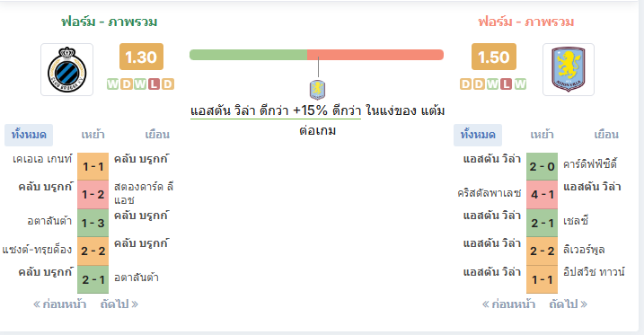Click Club Brugge's 1.30 rating badge
Screen dimensions: 644x335
(x=141, y=57)
